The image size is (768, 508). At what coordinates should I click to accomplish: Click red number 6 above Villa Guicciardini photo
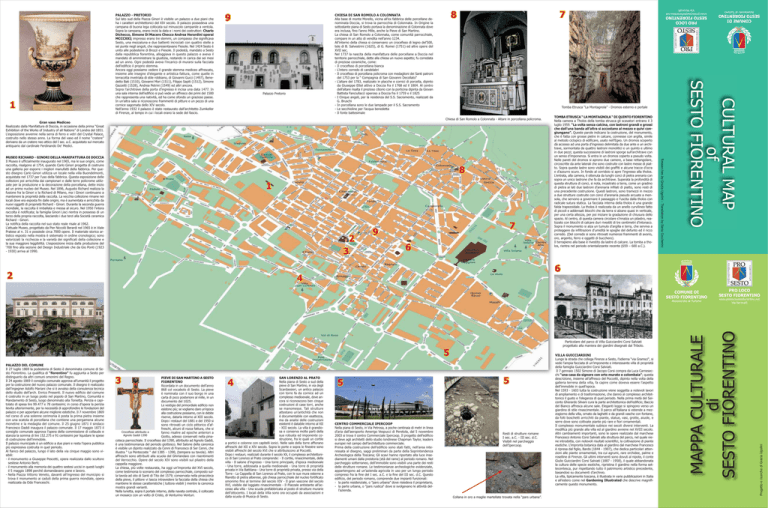pos(558,268)
